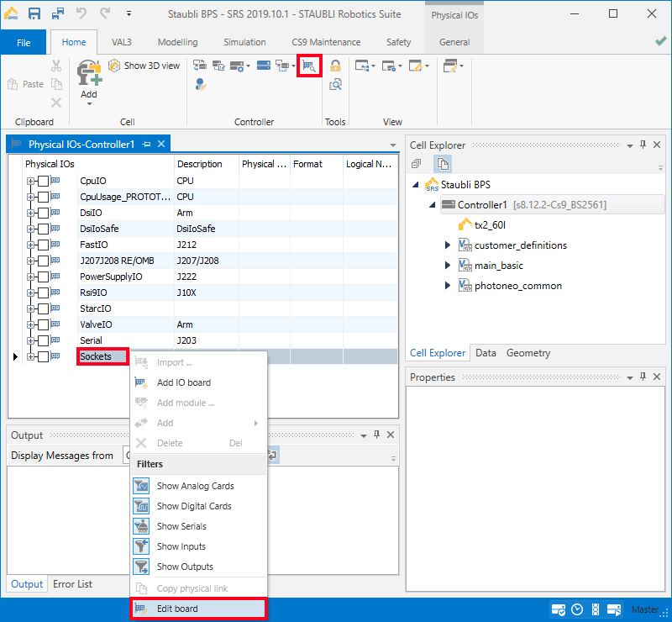Click the blue controller rack icon
This screenshot has height=622, width=672.
(264, 66)
